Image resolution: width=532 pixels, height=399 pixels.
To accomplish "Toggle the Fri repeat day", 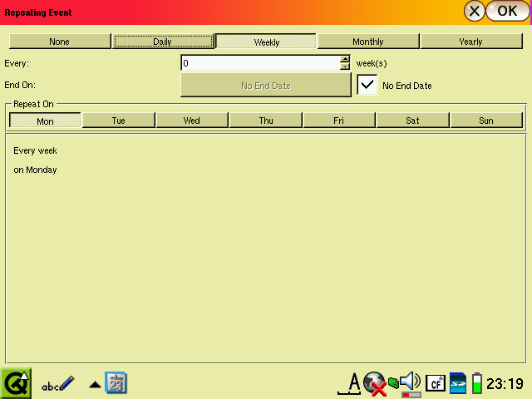I will click(338, 121).
